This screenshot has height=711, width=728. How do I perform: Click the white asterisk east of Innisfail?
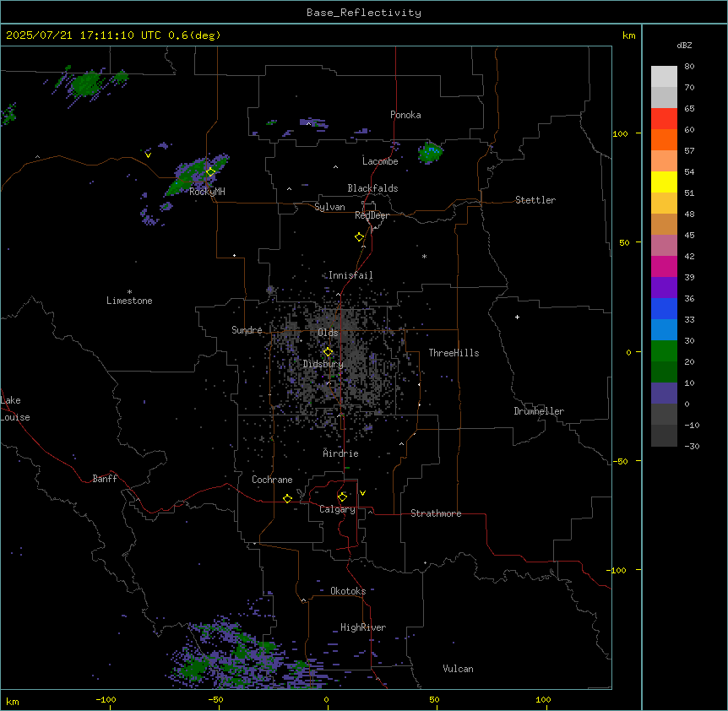[x=424, y=256]
